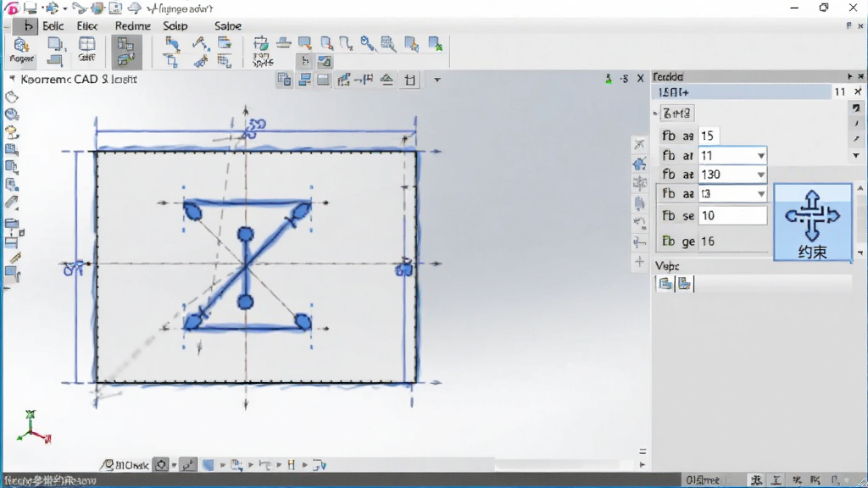Expand the quick access toolbar dropdown arrow

[65, 8]
